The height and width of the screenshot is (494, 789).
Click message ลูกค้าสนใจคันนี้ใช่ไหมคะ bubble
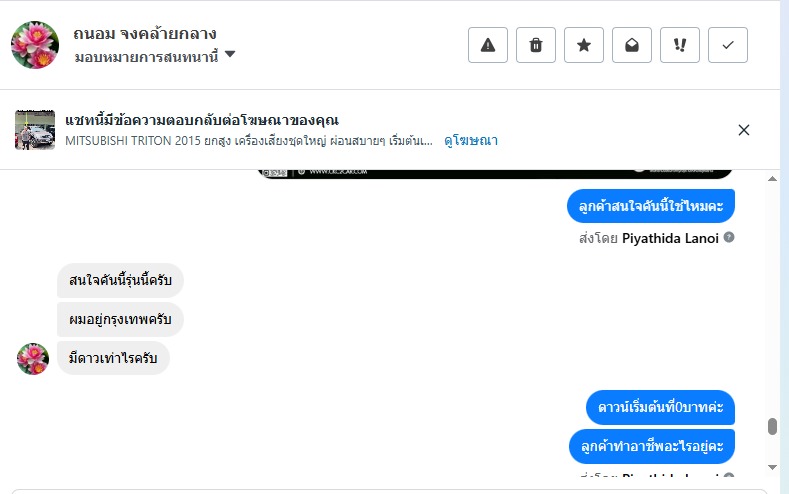pos(651,206)
